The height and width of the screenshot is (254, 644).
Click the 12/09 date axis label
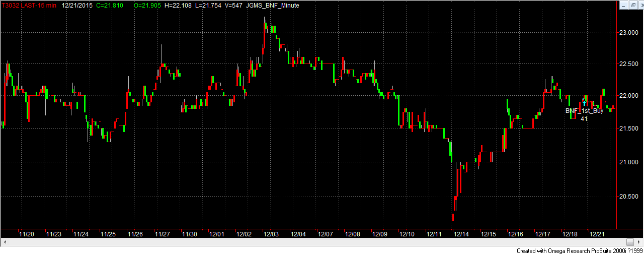click(380, 234)
